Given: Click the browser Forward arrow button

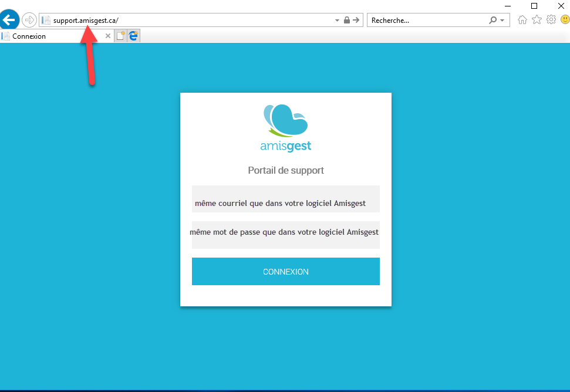Looking at the screenshot, I should pyautogui.click(x=29, y=20).
